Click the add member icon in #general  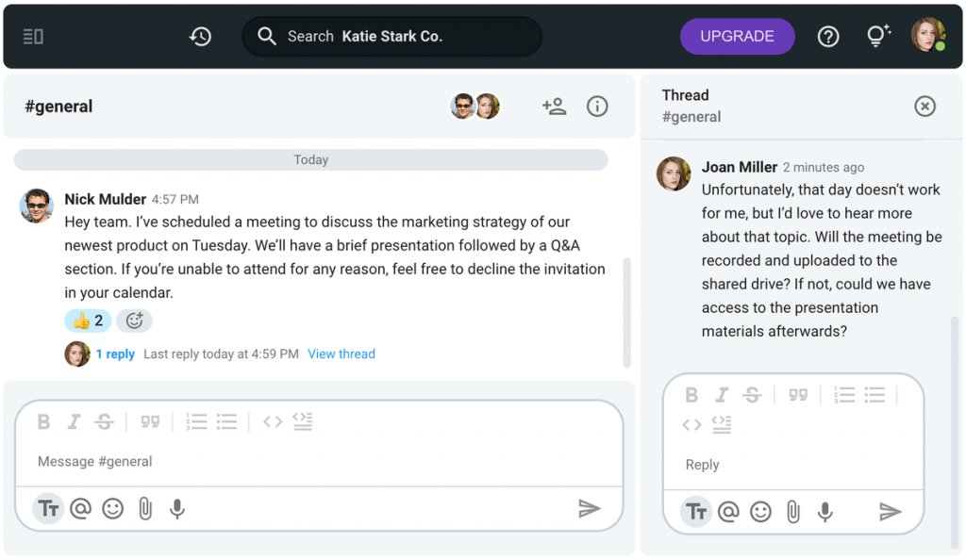click(x=554, y=107)
